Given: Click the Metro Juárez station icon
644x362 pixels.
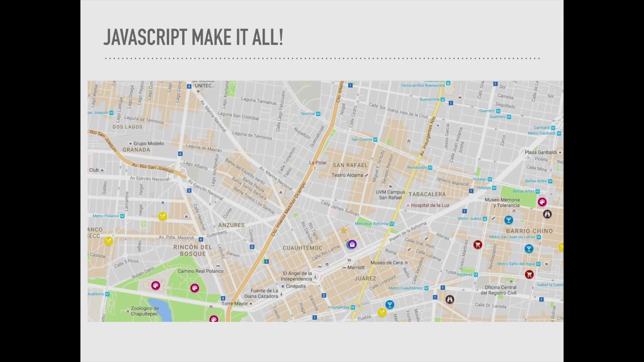Looking at the screenshot, I should click(485, 219).
